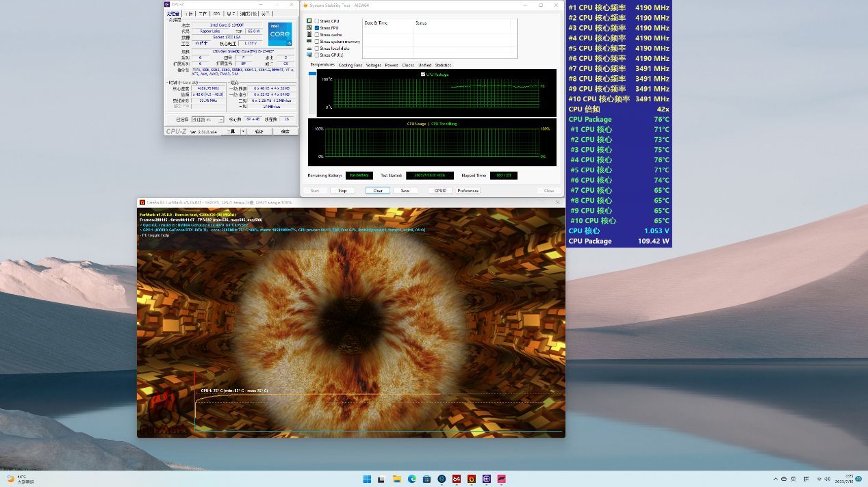The image size is (868, 487).
Task: Open Microsoft Store from the taskbar
Action: 426,479
